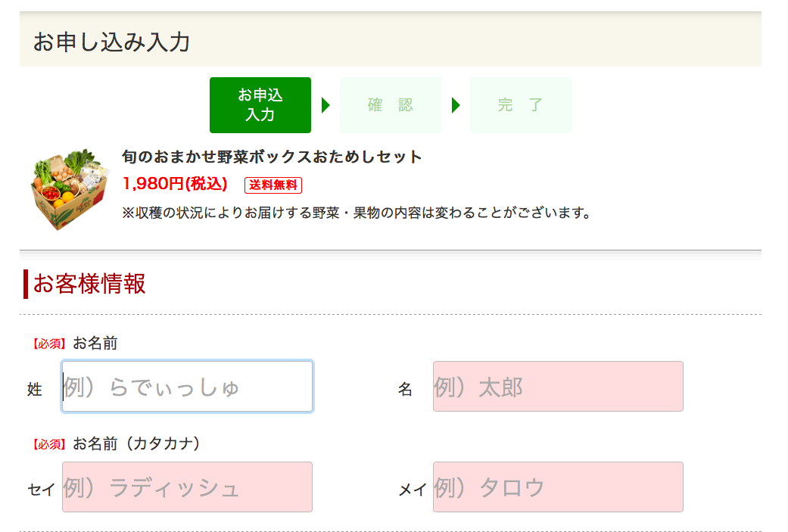Click the red bar beside お客様情報

coord(26,284)
